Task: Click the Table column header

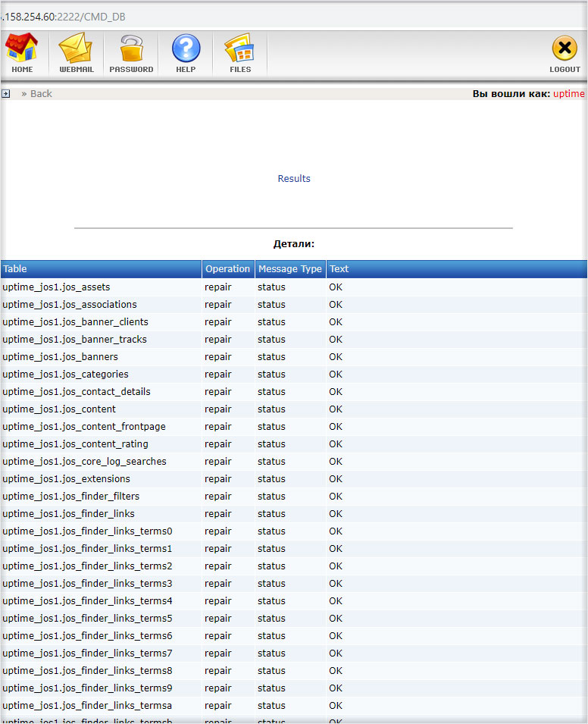Action: click(101, 268)
